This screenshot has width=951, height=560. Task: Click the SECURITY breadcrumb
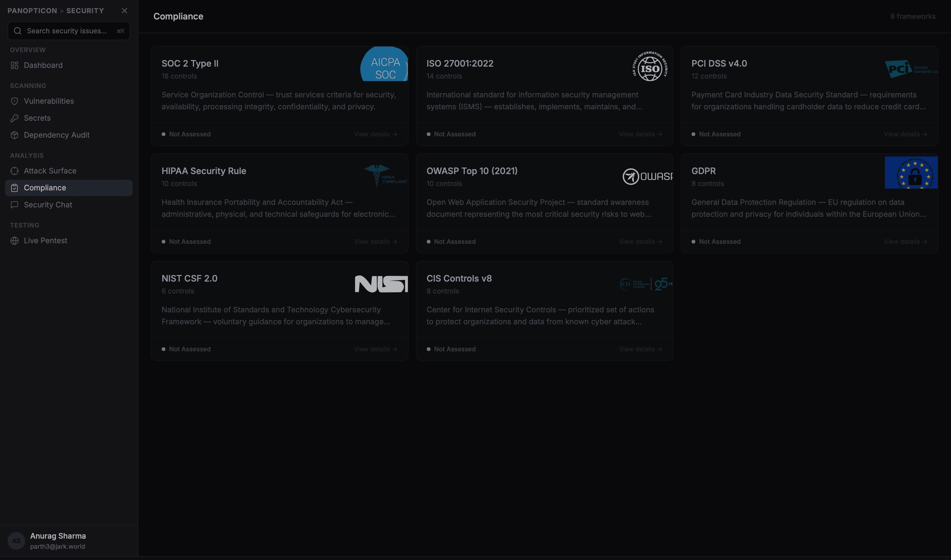[x=85, y=11]
